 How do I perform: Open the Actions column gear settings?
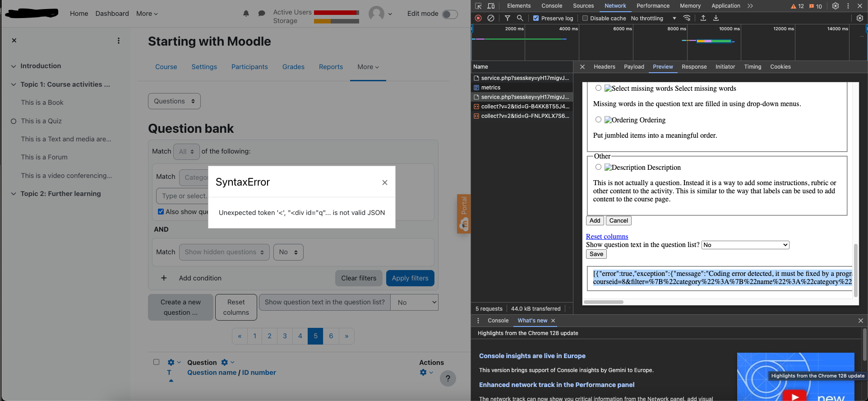pos(426,372)
